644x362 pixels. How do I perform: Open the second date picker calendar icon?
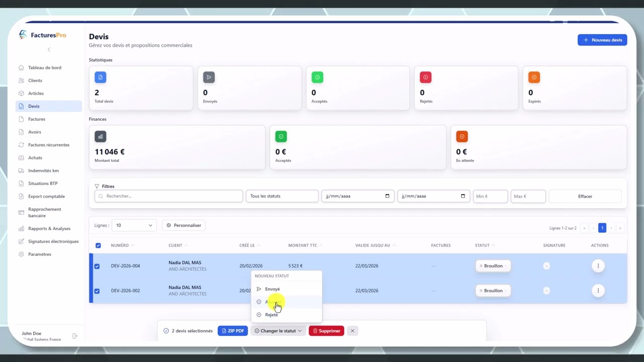click(463, 196)
